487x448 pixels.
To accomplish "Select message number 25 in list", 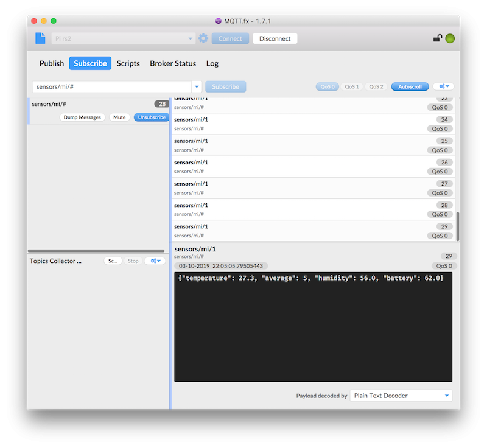I will 313,145.
